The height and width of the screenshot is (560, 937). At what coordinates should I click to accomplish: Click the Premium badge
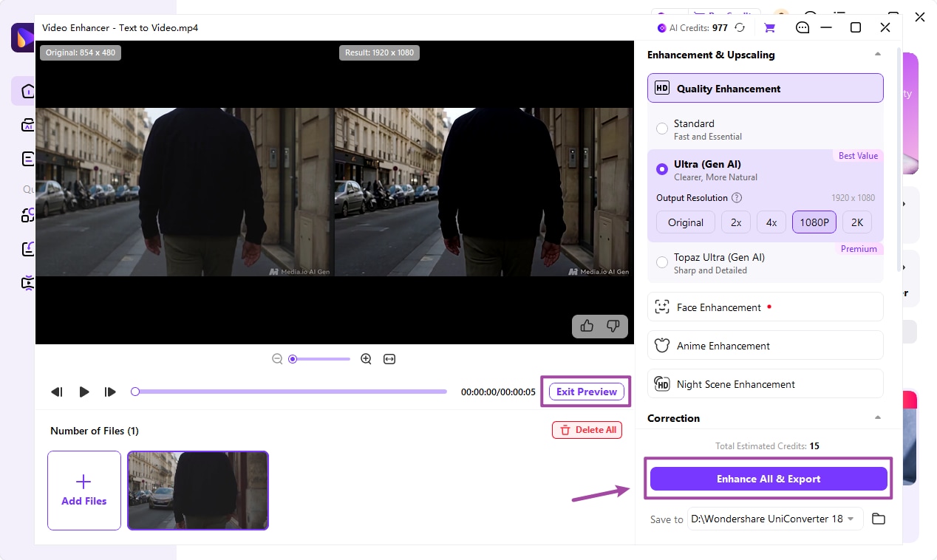click(x=859, y=249)
